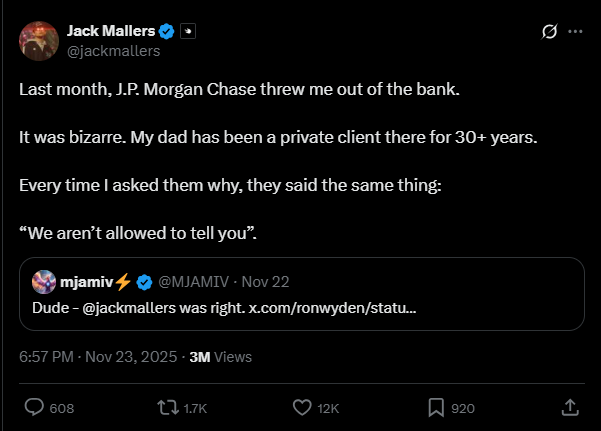Open the three-dot More menu
601x431 pixels.
[575, 31]
